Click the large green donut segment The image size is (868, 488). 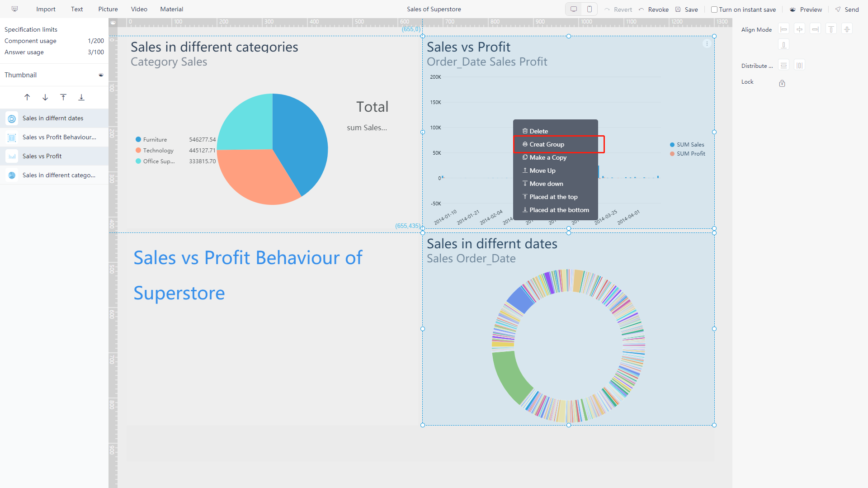(511, 376)
